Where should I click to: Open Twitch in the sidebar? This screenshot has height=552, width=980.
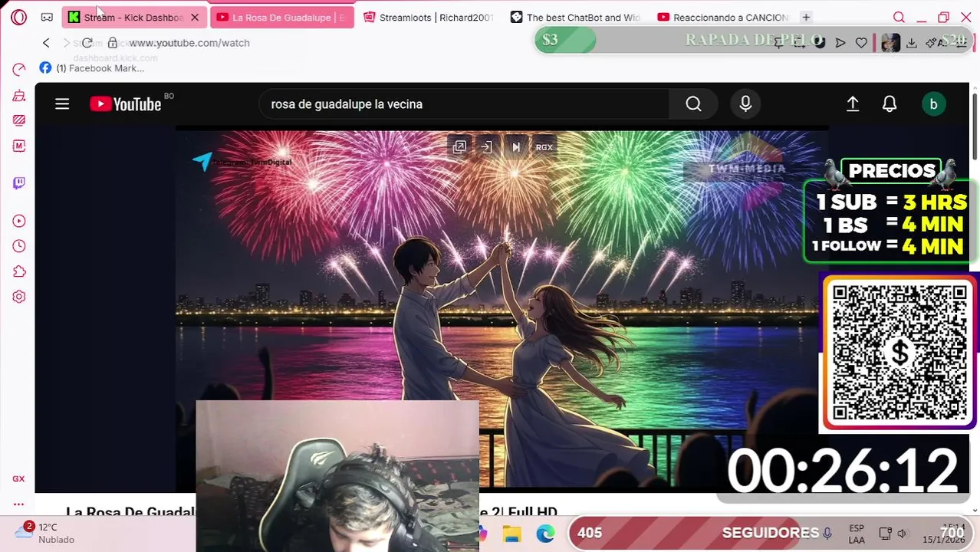point(19,182)
